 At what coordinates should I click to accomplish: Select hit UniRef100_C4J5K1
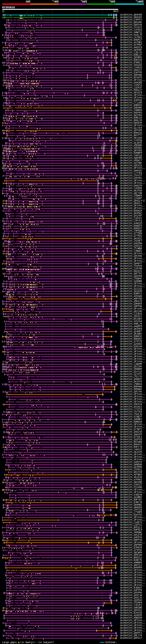pyautogui.click(x=131, y=37)
